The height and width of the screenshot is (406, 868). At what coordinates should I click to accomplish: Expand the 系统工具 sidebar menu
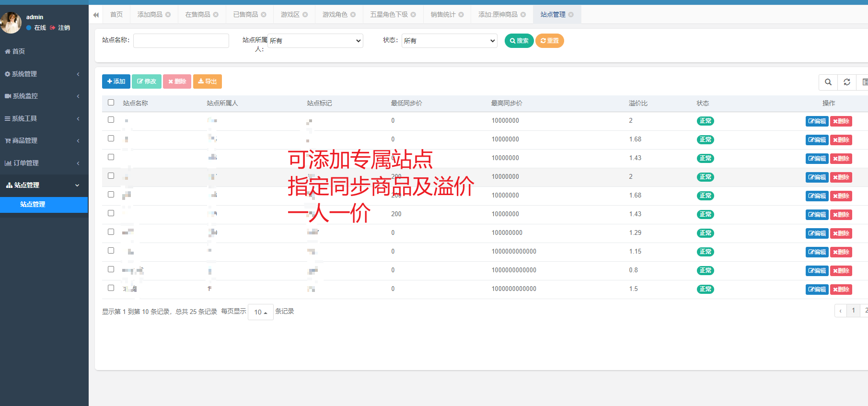point(44,118)
